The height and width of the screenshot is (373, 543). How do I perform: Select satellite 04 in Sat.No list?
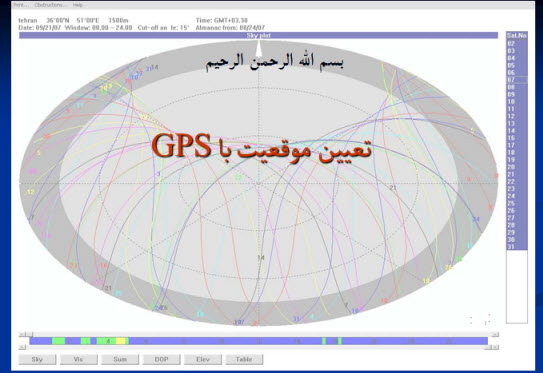(517, 58)
